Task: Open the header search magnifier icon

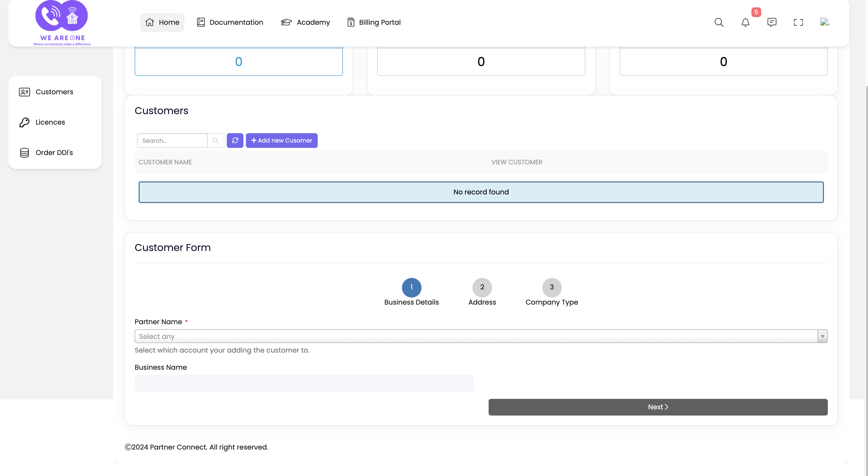Action: pyautogui.click(x=719, y=23)
